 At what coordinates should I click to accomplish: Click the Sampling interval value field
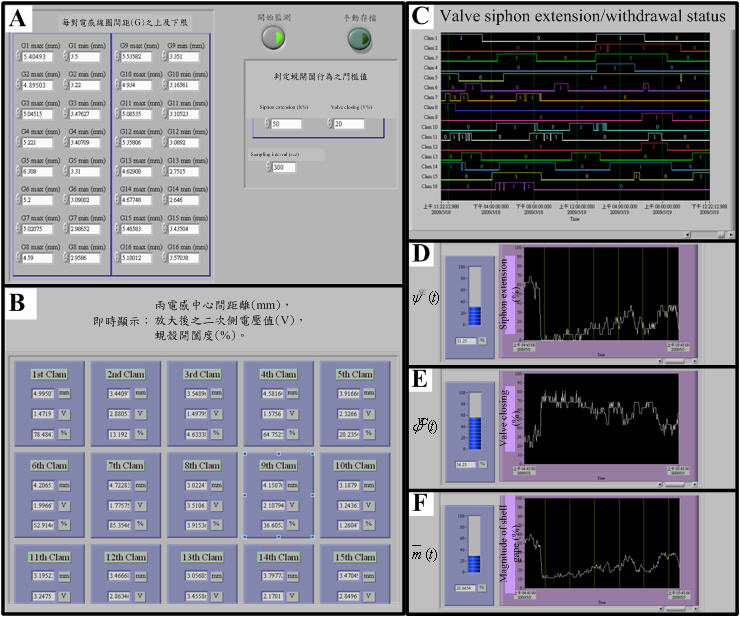click(x=284, y=167)
